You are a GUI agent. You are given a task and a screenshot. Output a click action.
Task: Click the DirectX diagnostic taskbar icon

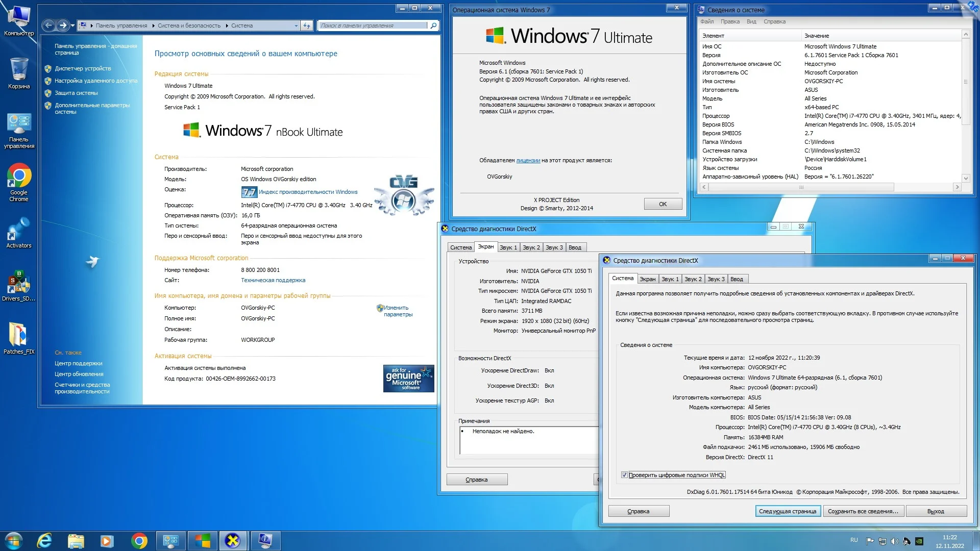pyautogui.click(x=233, y=540)
